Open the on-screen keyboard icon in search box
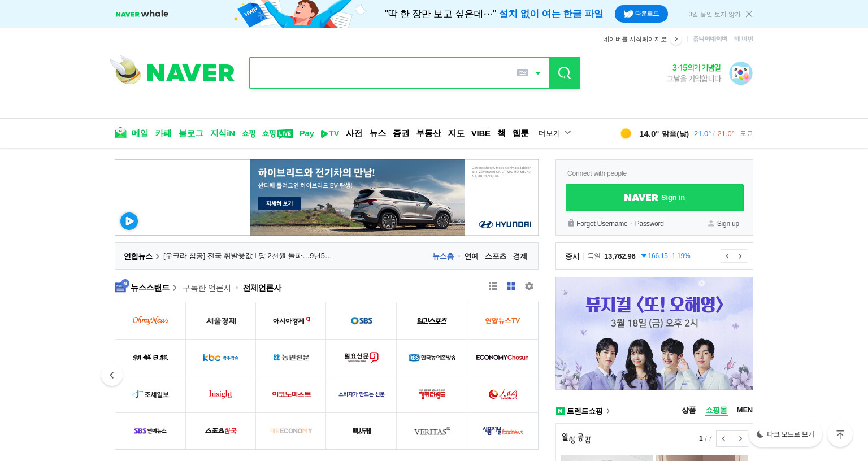868x461 pixels. (x=523, y=73)
